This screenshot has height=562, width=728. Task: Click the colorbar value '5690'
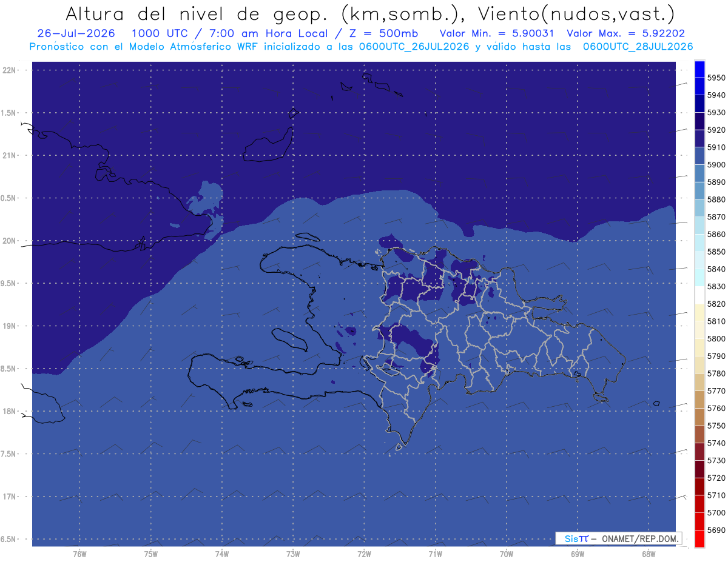tap(716, 530)
